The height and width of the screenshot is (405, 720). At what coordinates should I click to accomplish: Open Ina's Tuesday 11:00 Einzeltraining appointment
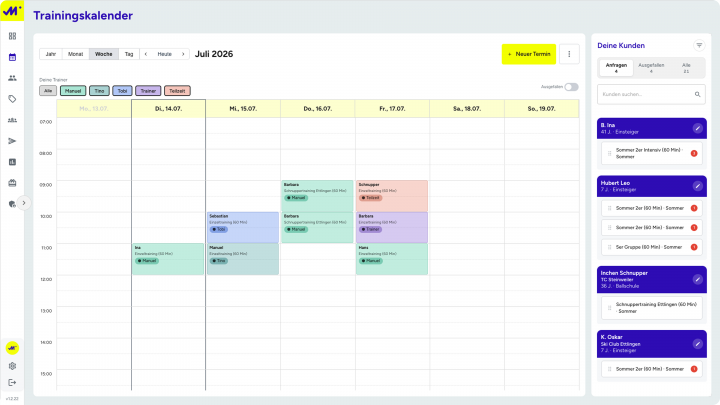(x=168, y=259)
